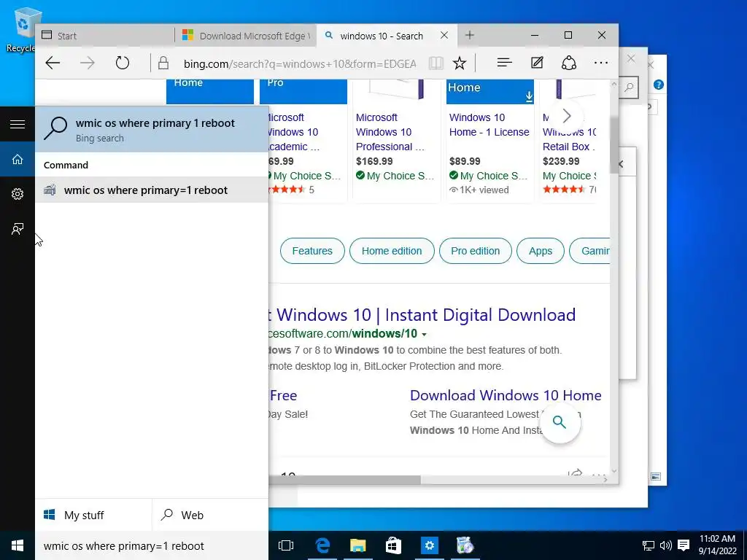Go back in Edge browser
This screenshot has height=560, width=747.
[53, 63]
